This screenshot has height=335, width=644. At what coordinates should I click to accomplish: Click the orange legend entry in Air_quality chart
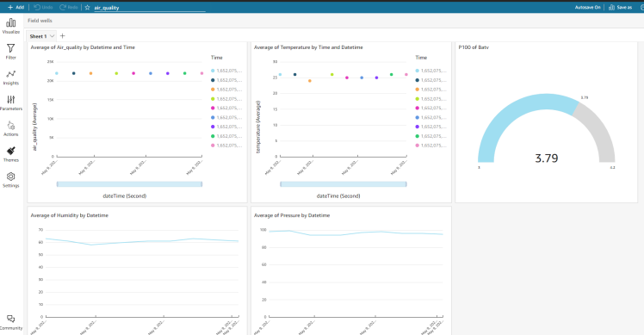pyautogui.click(x=226, y=90)
